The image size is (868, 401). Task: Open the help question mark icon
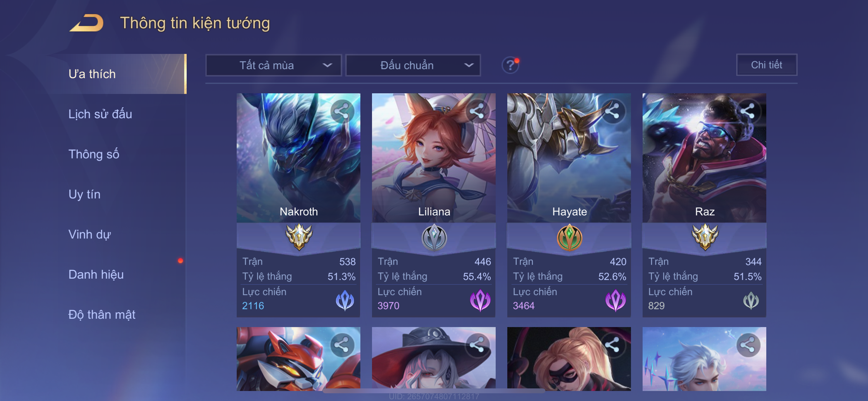tap(510, 65)
